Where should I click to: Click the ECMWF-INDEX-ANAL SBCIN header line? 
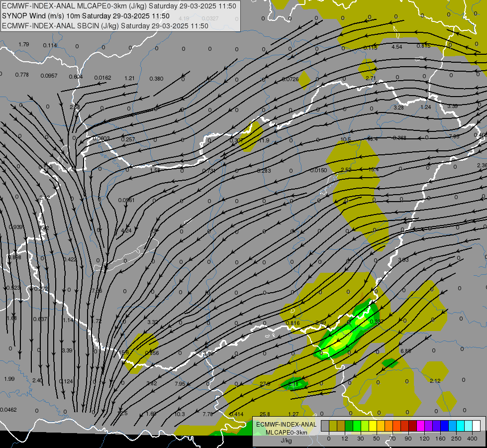[x=105, y=26]
